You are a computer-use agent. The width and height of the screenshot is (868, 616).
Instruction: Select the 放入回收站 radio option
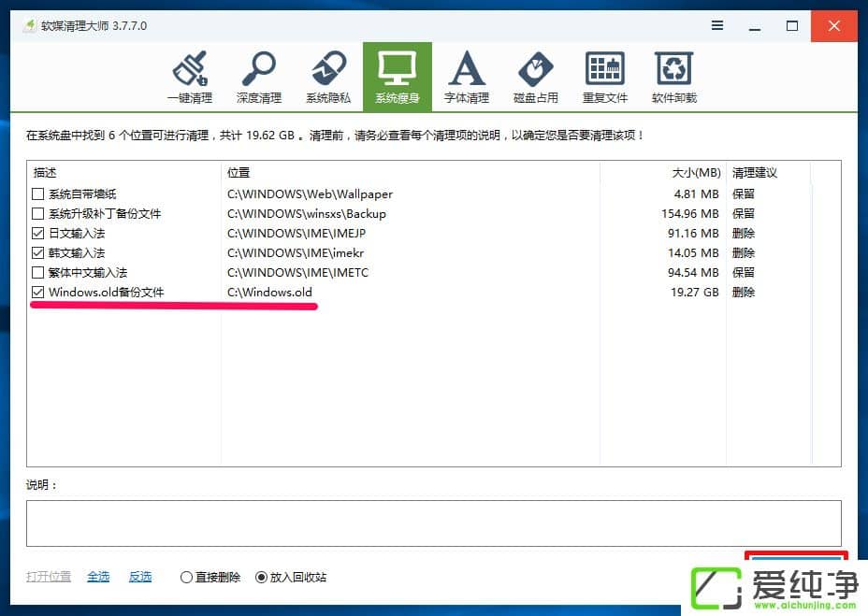click(263, 577)
